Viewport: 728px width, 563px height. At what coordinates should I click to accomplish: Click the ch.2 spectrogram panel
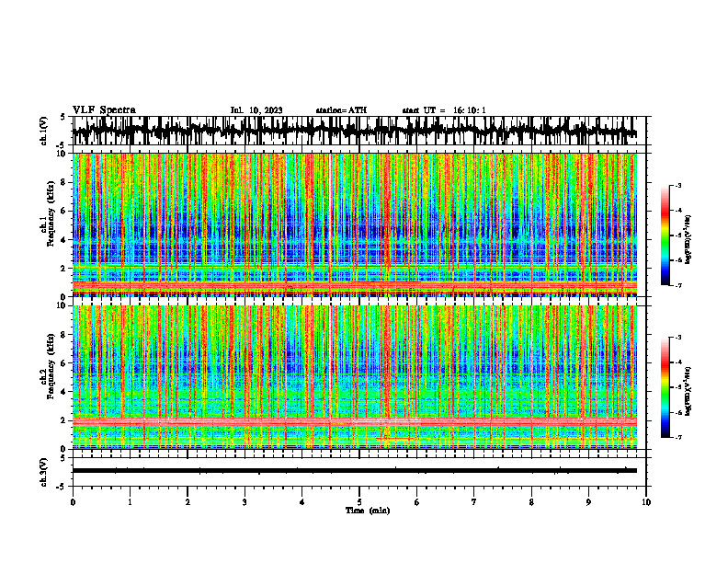pyautogui.click(x=354, y=377)
